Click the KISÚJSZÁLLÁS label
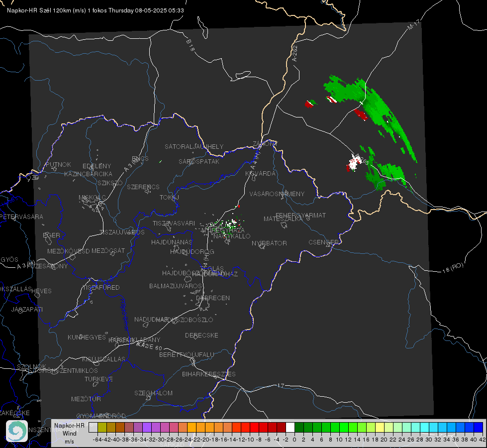487x448 pixels. point(103,359)
